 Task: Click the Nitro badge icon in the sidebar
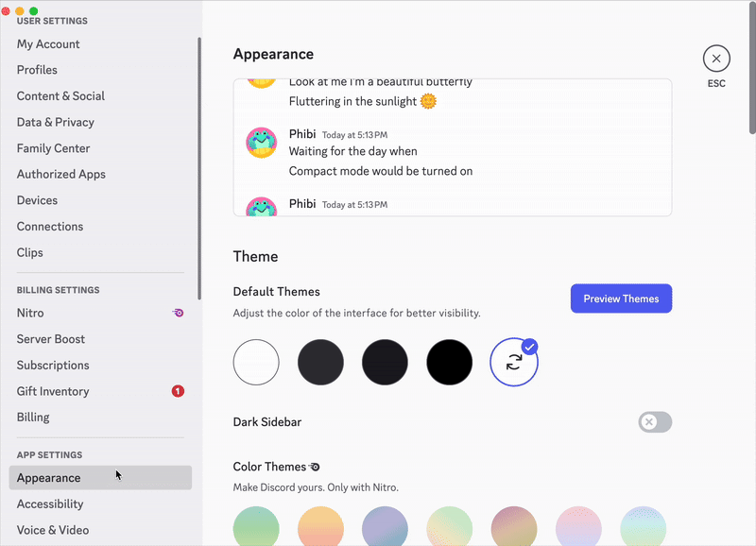pos(178,313)
